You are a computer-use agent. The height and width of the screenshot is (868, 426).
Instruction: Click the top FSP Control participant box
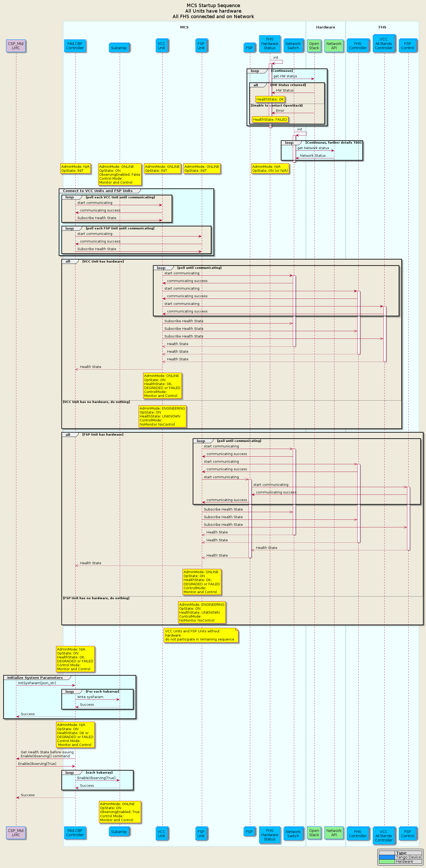tap(408, 46)
